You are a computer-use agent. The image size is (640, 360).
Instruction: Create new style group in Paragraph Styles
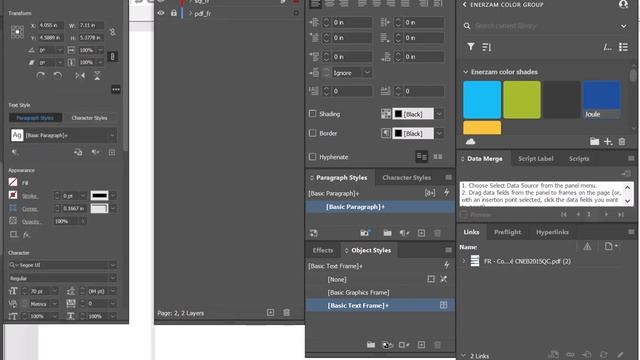(387, 233)
